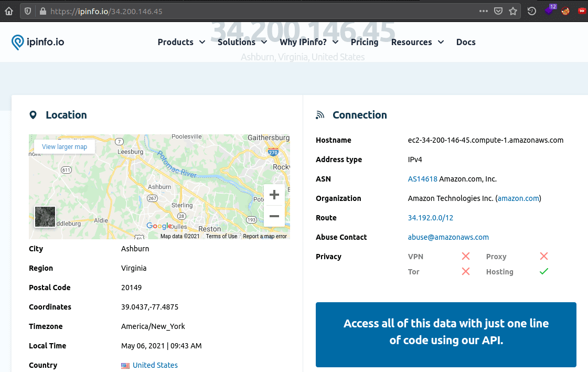This screenshot has height=372, width=588.
Task: Click the Connection signal icon
Action: pos(320,115)
